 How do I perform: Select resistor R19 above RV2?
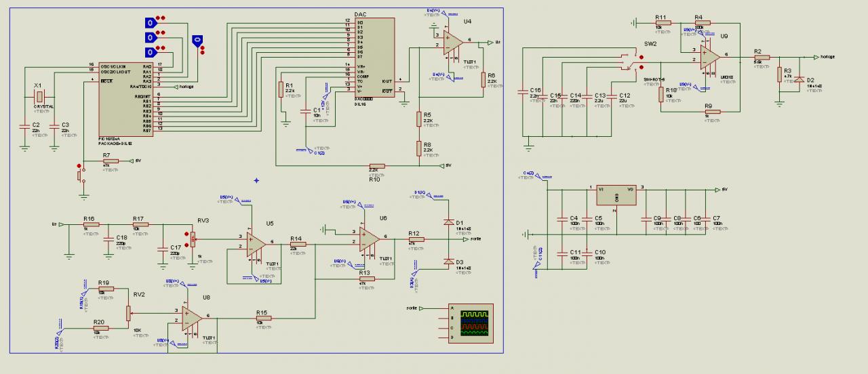(105, 289)
